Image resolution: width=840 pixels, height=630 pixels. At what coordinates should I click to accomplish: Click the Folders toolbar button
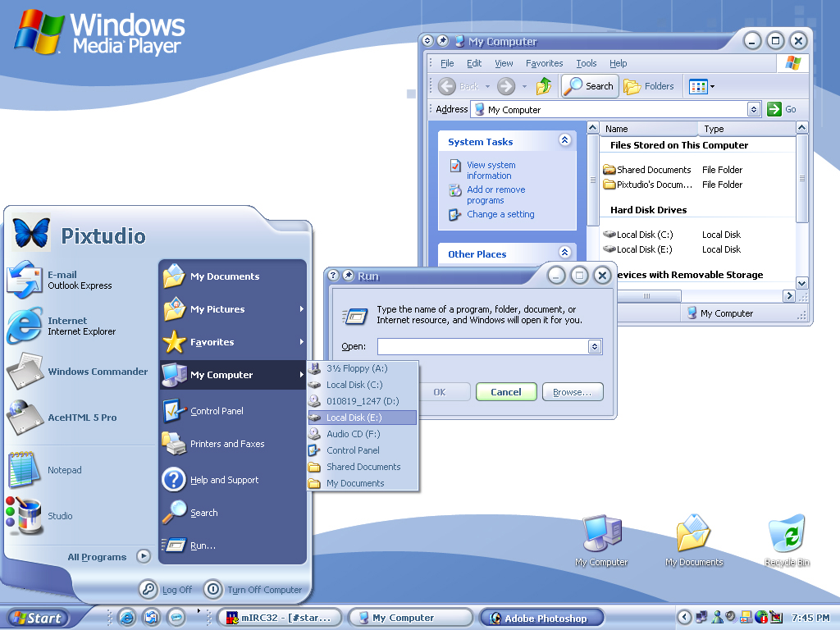(x=650, y=86)
